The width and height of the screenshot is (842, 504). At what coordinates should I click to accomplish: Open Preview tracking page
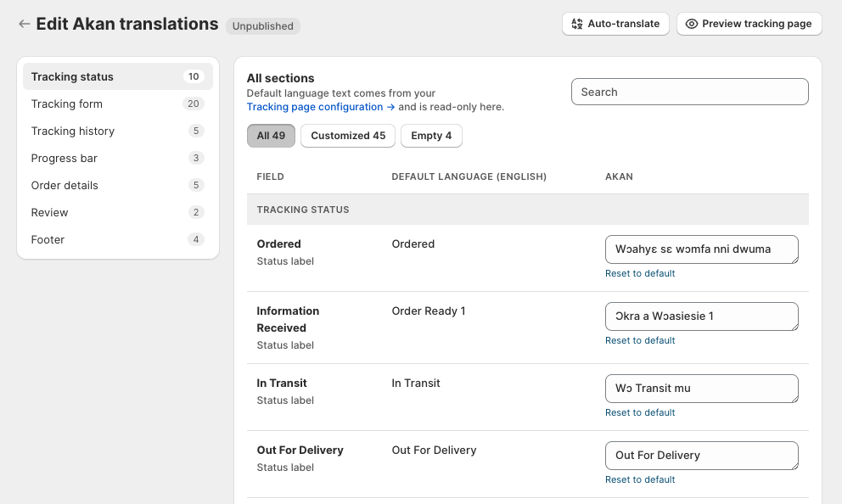(749, 24)
